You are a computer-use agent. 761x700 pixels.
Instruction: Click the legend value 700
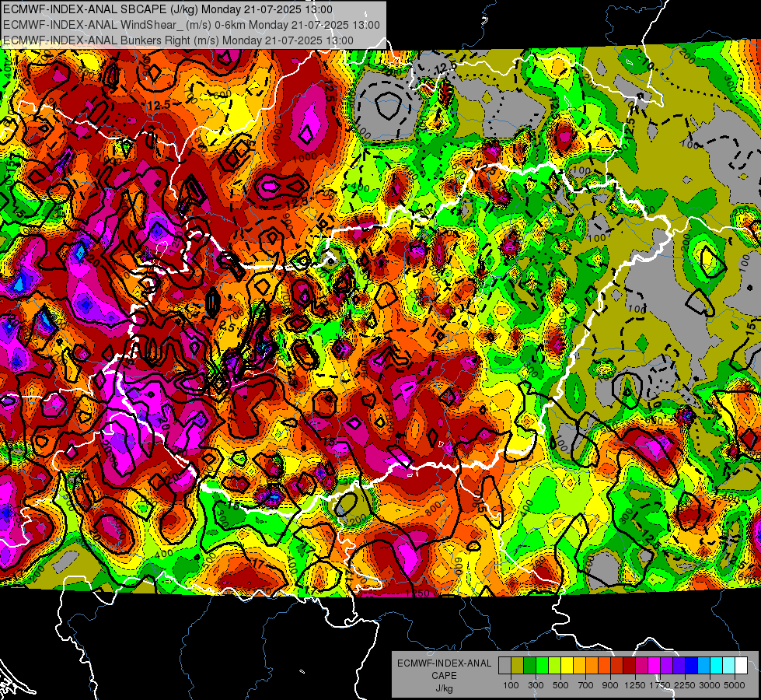click(586, 685)
